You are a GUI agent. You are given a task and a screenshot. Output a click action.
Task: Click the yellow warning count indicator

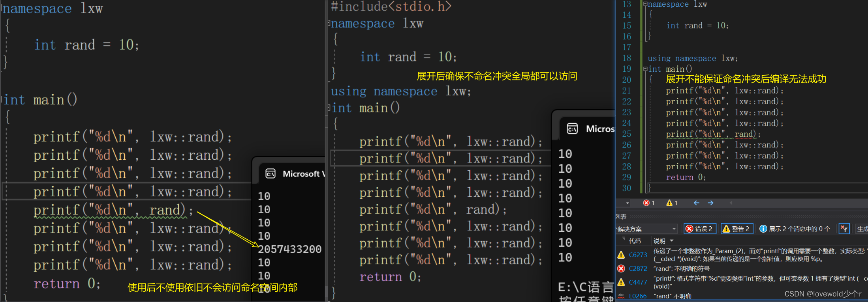(672, 203)
